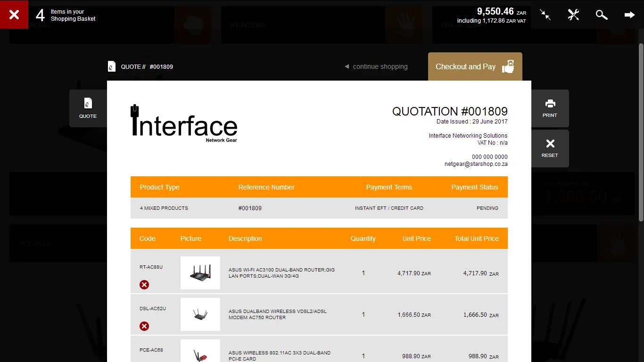Screen dimensions: 644x362
Task: Click continue shopping link
Action: click(x=376, y=66)
